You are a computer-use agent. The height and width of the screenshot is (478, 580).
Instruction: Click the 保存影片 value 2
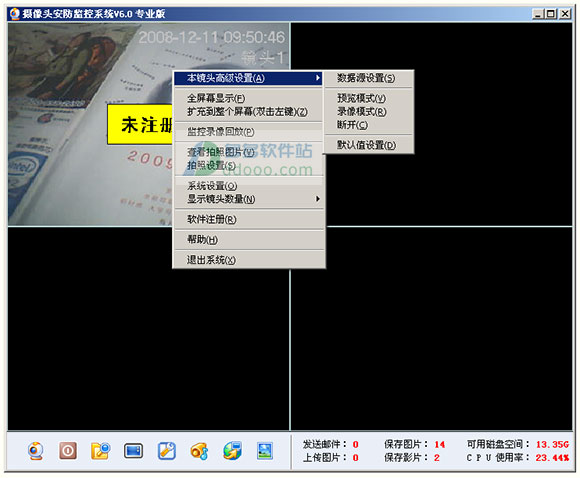(x=437, y=458)
